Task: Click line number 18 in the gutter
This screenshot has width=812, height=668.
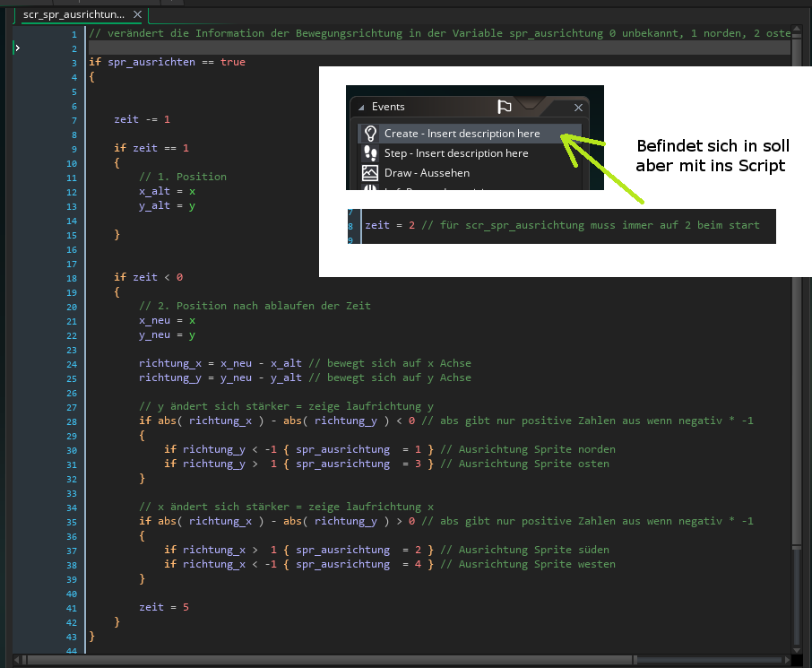Action: [73, 277]
